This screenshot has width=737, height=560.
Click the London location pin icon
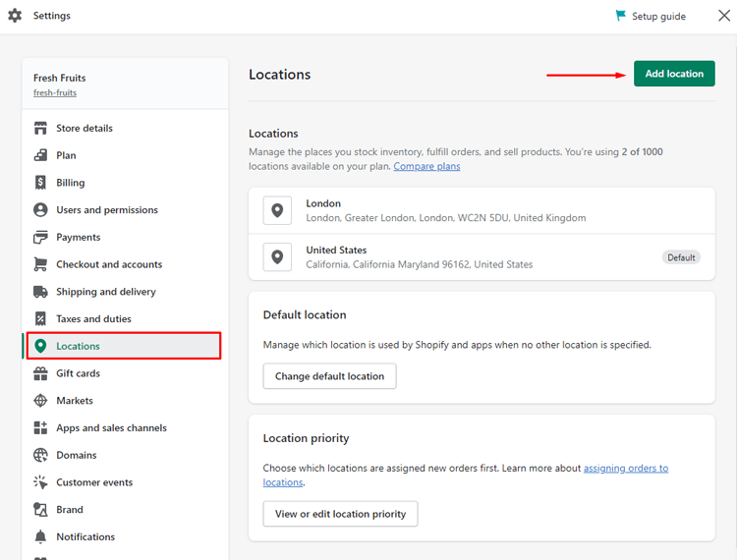277,210
